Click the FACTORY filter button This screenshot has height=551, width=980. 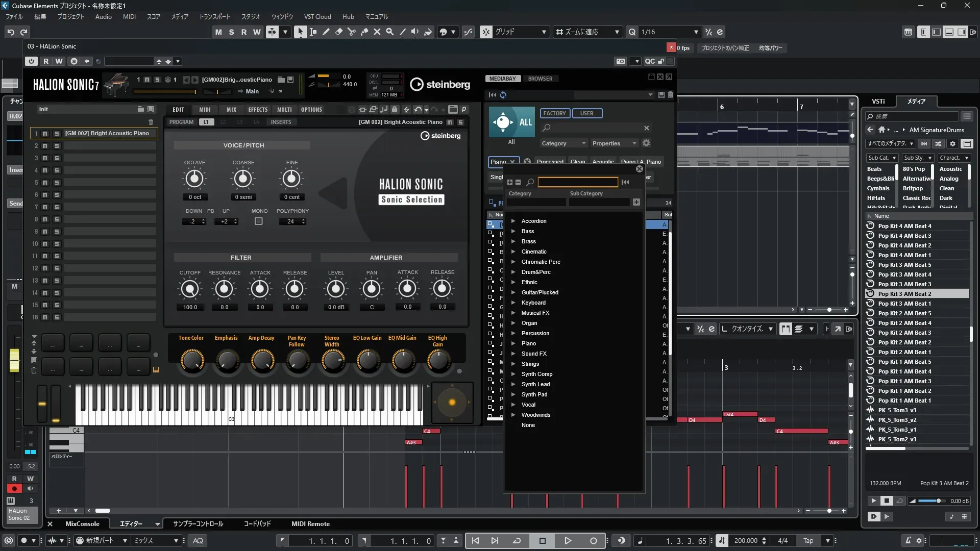point(554,113)
